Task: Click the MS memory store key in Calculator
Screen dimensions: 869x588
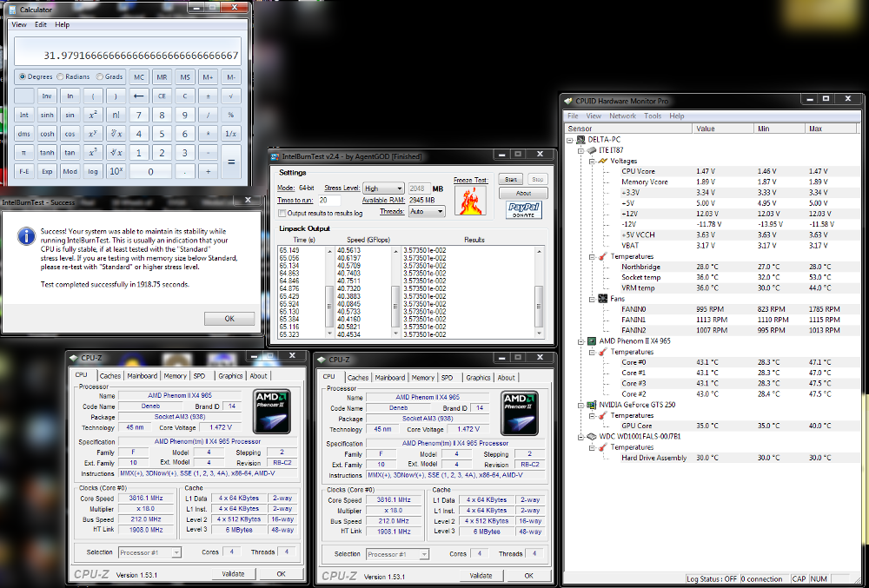Action: coord(185,77)
